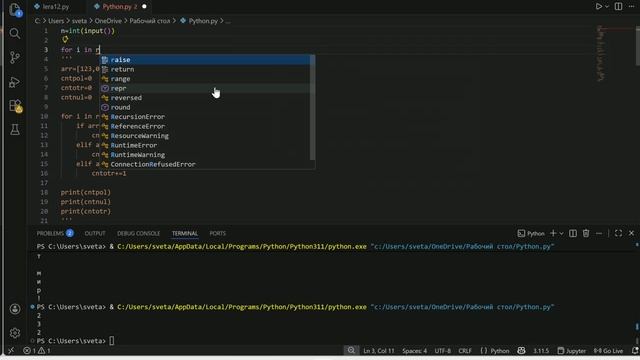Kill terminal with trash icon
Viewport: 640px width, 360px height.
tap(586, 233)
